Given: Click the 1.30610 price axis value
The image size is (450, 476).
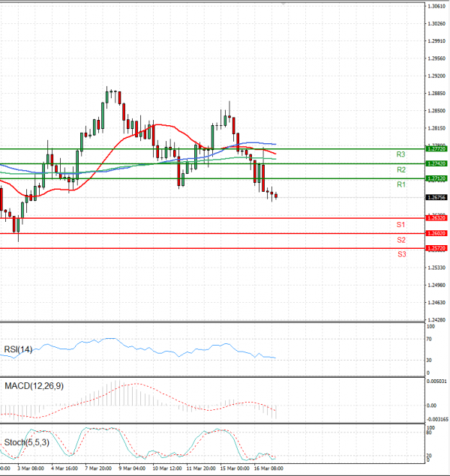Looking at the screenshot, I should coord(436,7).
